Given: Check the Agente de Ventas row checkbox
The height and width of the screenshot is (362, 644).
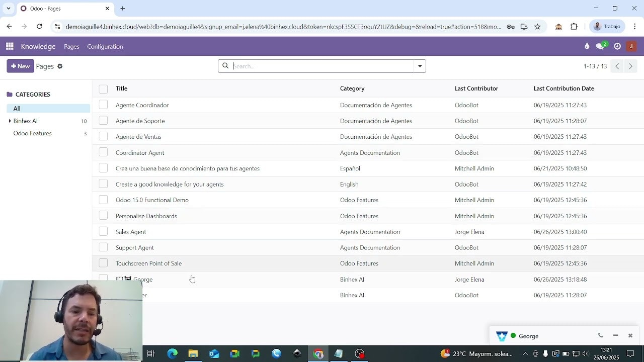Looking at the screenshot, I should point(103,136).
